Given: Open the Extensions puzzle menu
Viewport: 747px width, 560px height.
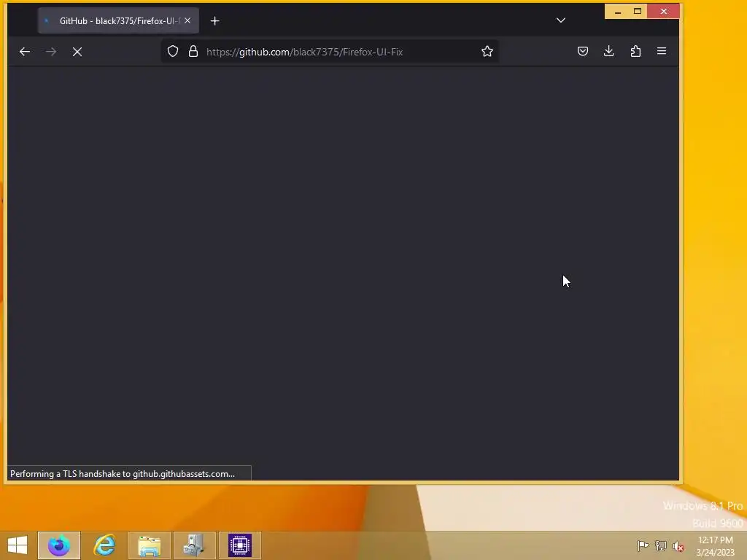Looking at the screenshot, I should click(x=635, y=52).
